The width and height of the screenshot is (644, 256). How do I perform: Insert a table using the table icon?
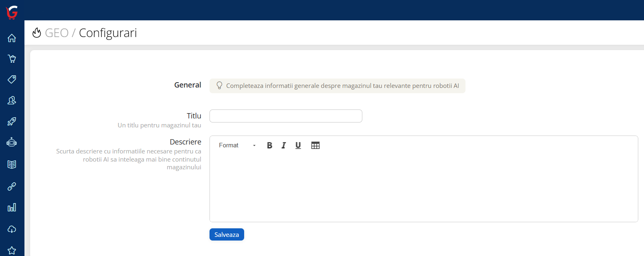coord(315,145)
